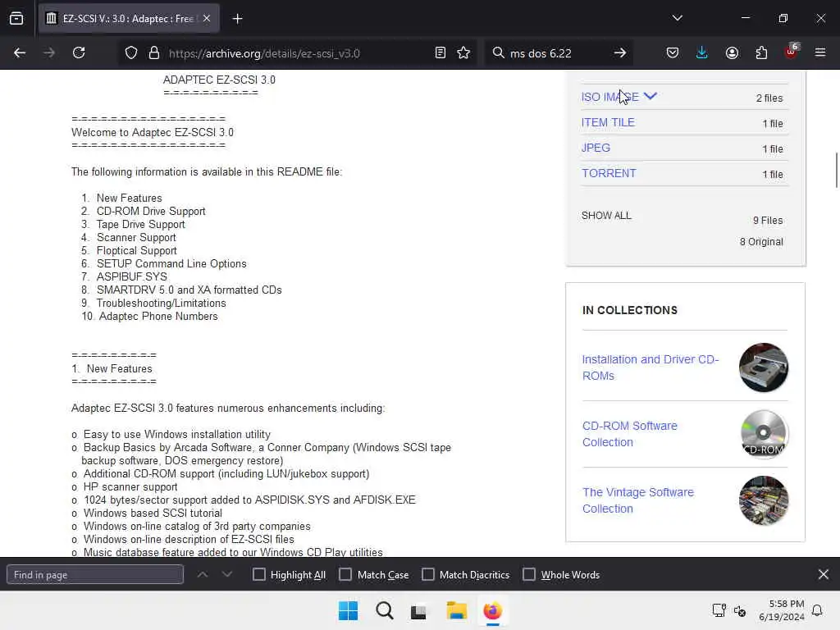840x630 pixels.
Task: Select the EZ-SCSI V. 3.0 tab
Action: point(129,19)
